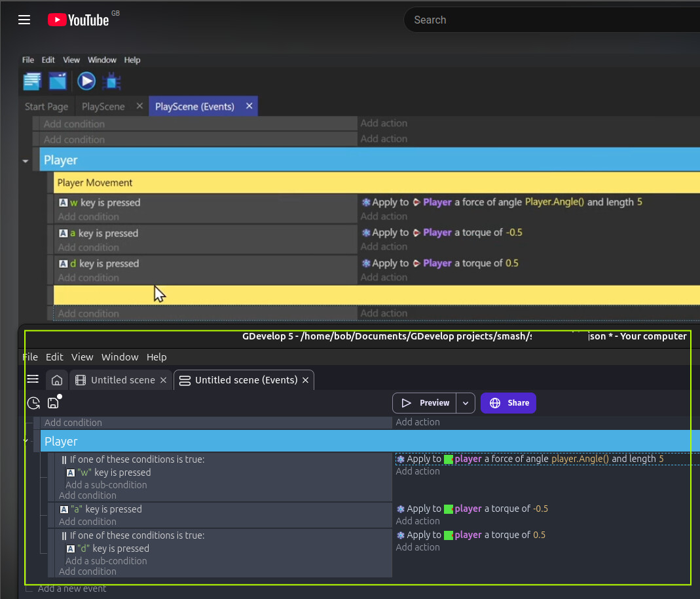The width and height of the screenshot is (700, 599).
Task: Open the version history clock icon
Action: [33, 403]
